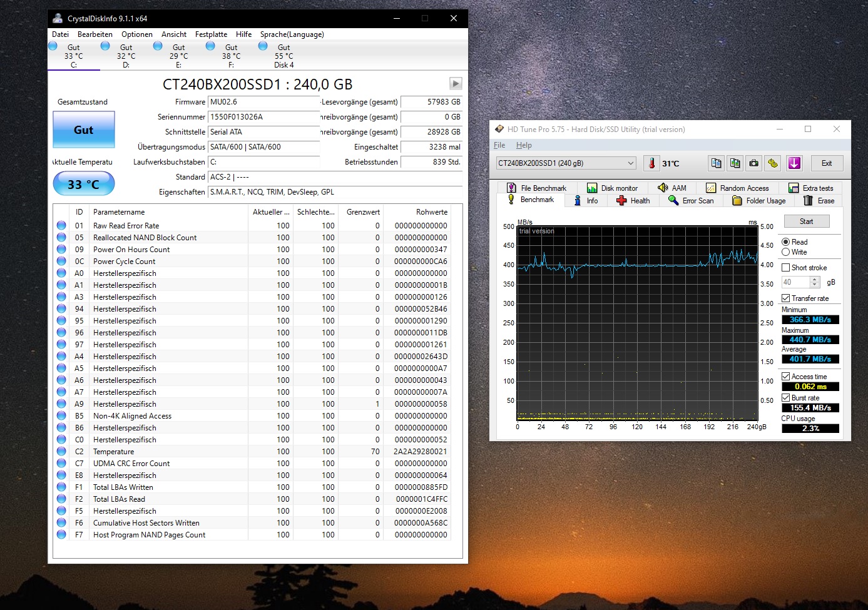The height and width of the screenshot is (610, 868).
Task: Click the Grenzwert column header
Action: point(361,212)
